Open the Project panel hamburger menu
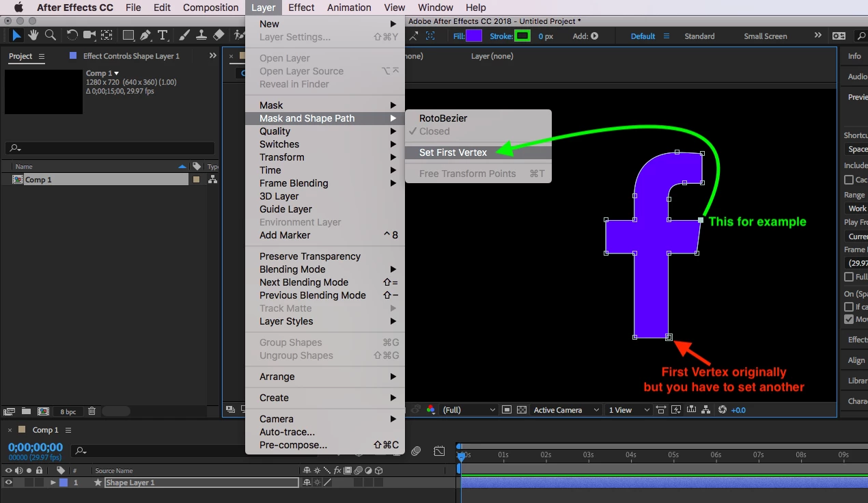Screen dimensions: 868x503 [x=42, y=56]
